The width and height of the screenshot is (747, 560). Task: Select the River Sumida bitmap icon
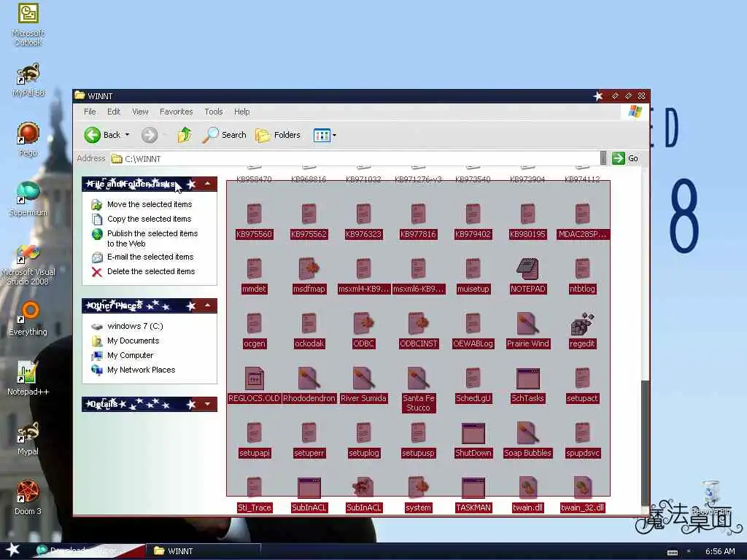[363, 378]
